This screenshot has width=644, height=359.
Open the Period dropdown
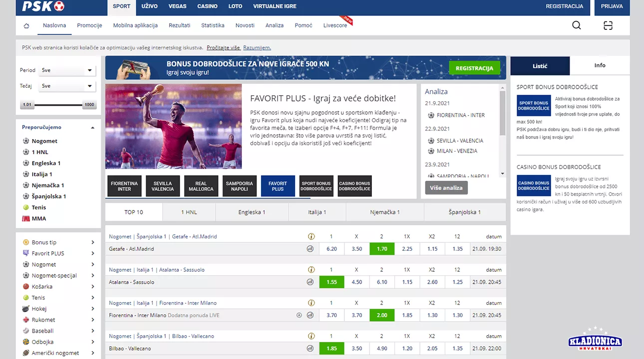point(67,70)
